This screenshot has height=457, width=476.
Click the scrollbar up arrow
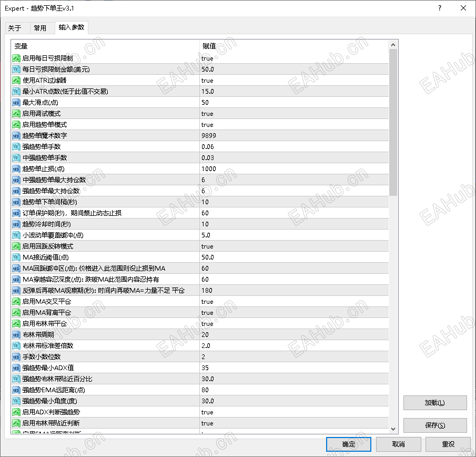393,45
